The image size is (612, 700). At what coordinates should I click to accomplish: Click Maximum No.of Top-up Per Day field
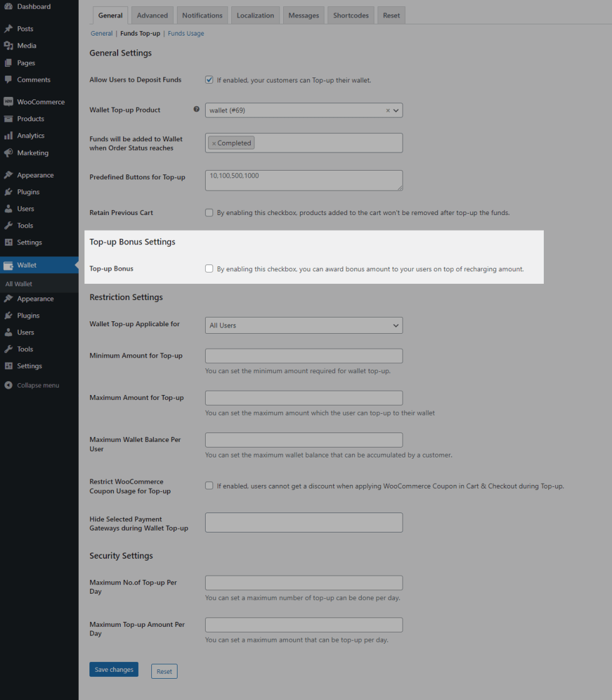(304, 582)
